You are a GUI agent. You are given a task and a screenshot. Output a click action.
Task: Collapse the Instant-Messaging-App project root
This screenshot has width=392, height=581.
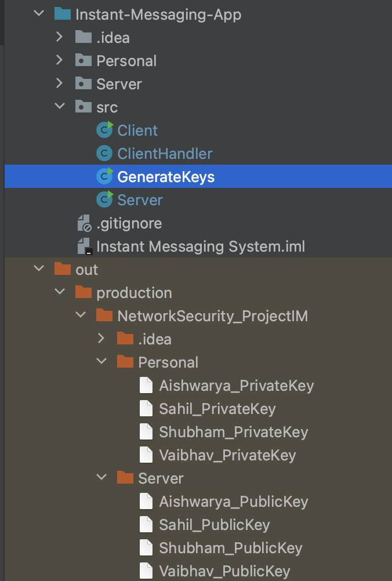click(39, 14)
